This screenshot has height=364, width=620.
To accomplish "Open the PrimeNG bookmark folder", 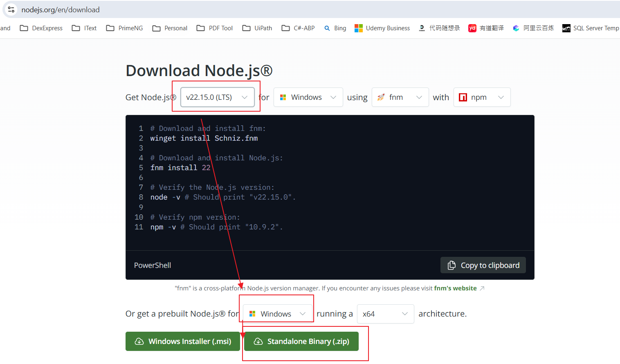I will click(124, 28).
